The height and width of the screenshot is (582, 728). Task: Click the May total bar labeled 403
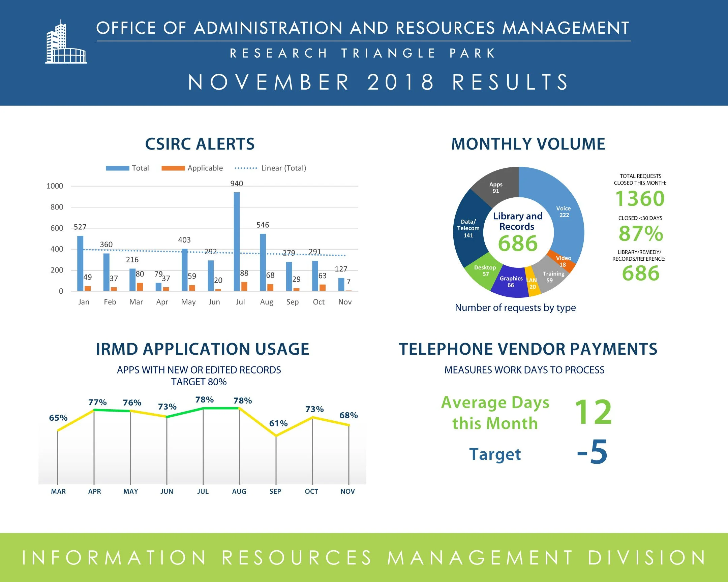(184, 270)
